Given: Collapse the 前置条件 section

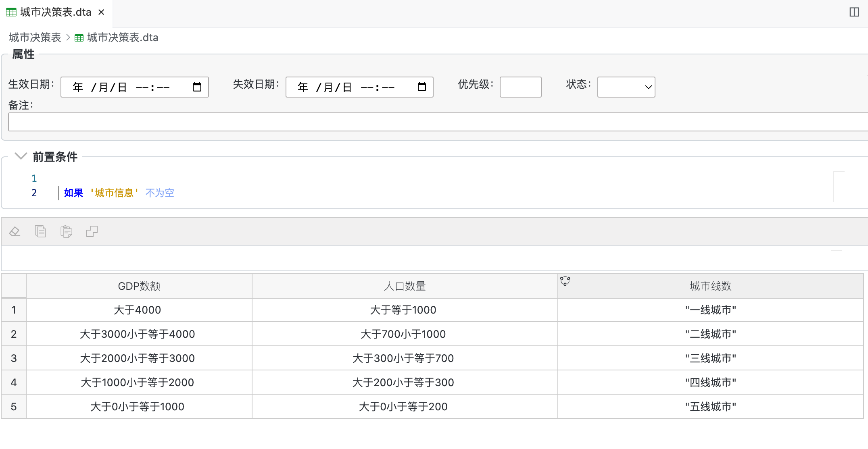Looking at the screenshot, I should click(x=21, y=156).
